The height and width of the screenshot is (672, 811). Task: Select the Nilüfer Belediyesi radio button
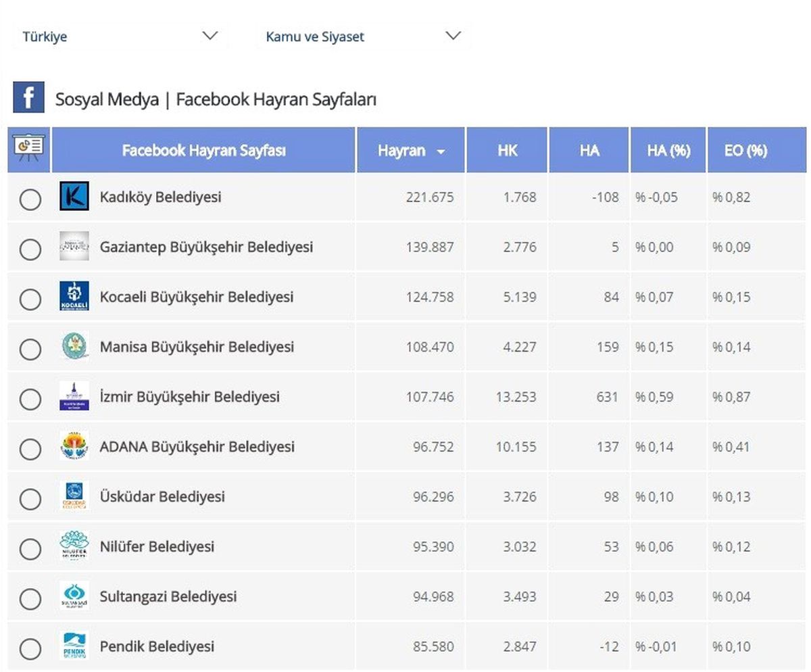point(30,549)
